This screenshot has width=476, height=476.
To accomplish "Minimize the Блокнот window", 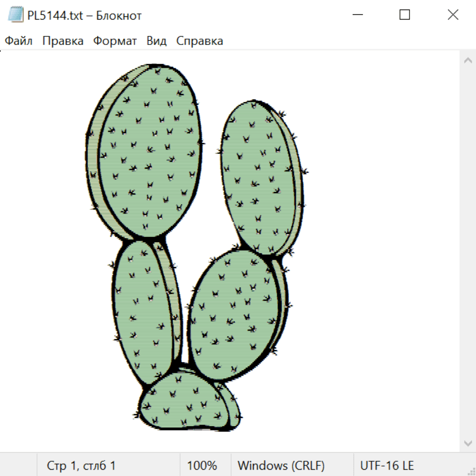I will [356, 15].
